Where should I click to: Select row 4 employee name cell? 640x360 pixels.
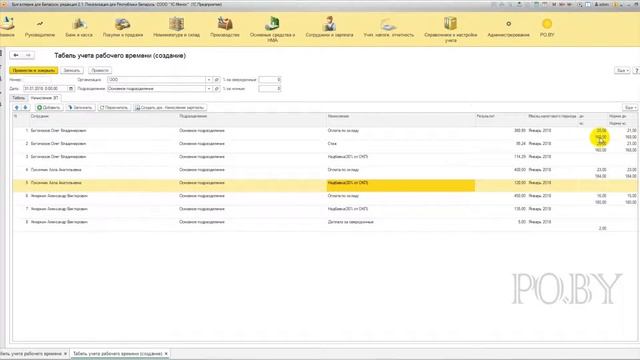56,170
